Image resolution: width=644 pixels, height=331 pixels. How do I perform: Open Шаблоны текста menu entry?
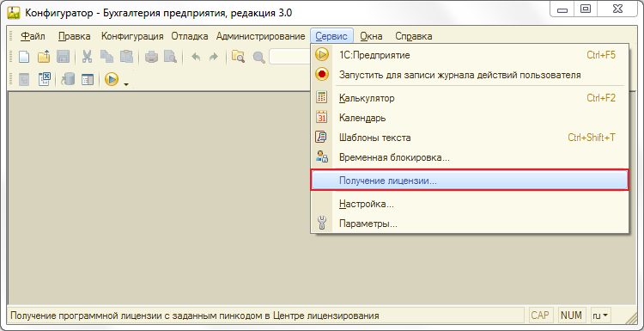point(470,138)
